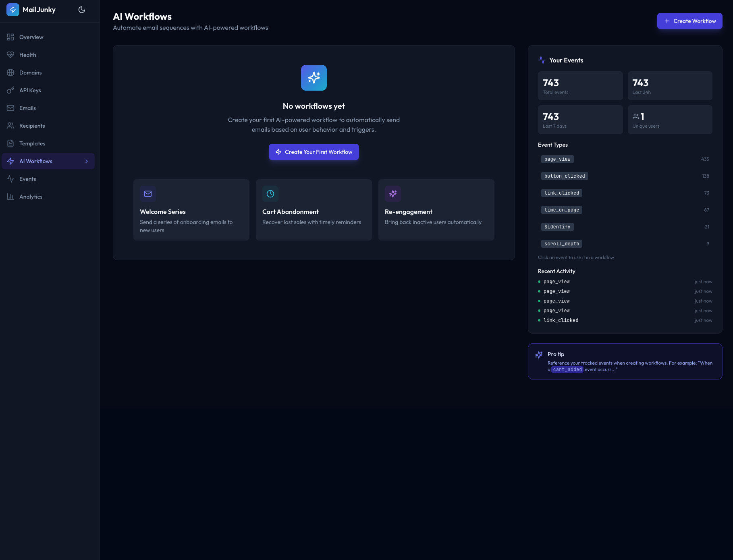Click the Events activity waveform icon
Screen dimensions: 733x560
(11, 179)
